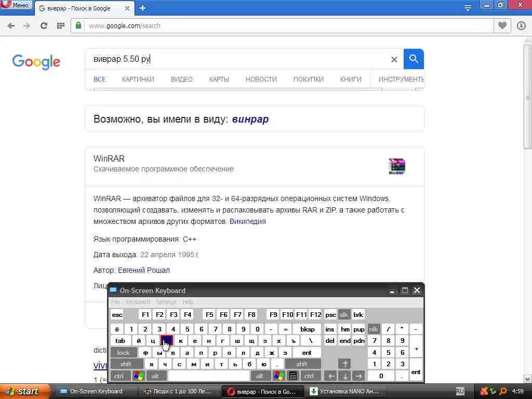Clear the search query with the X icon
This screenshot has width=532, height=399.
coord(394,59)
